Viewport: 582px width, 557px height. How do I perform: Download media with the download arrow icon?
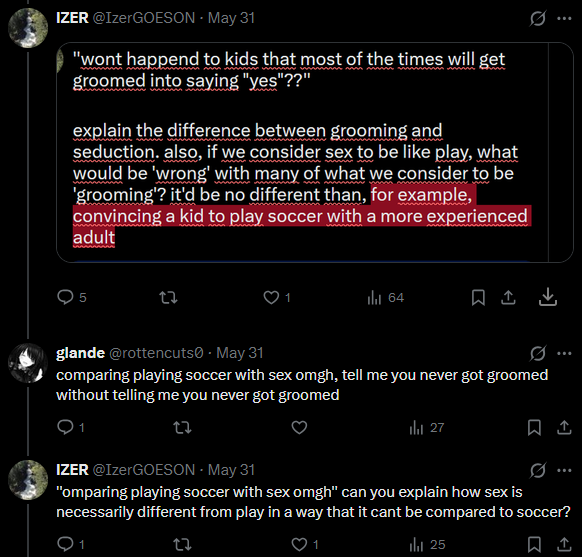coord(547,297)
